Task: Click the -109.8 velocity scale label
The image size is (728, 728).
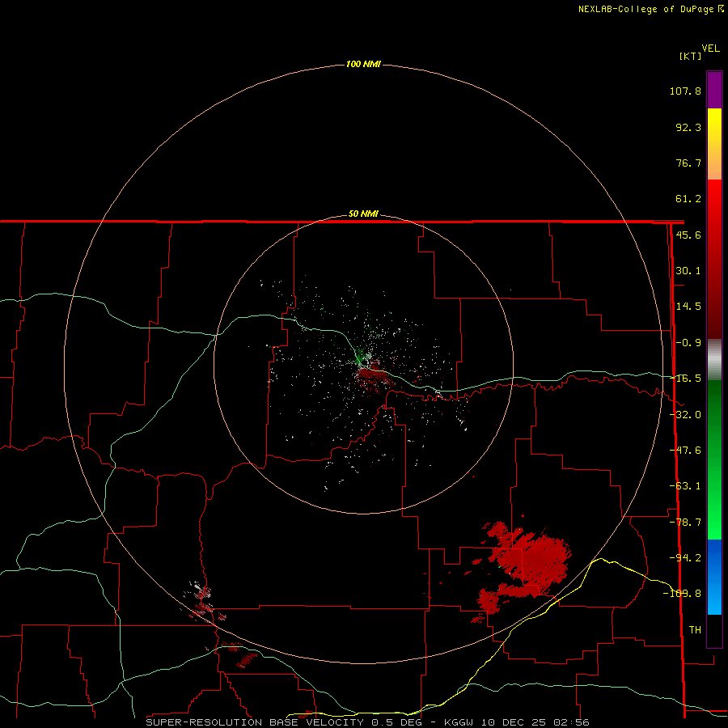Action: (x=683, y=594)
